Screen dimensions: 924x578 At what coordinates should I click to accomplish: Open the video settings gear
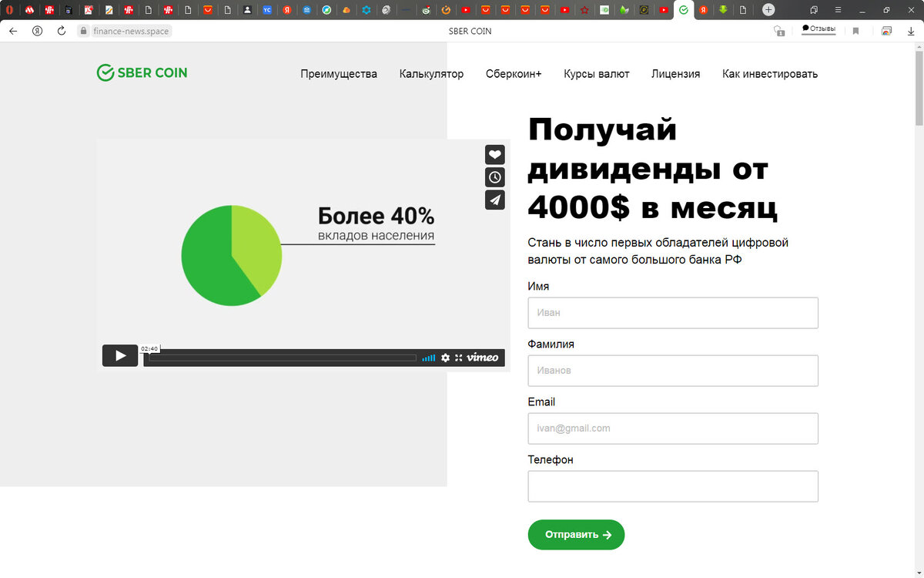tap(445, 358)
